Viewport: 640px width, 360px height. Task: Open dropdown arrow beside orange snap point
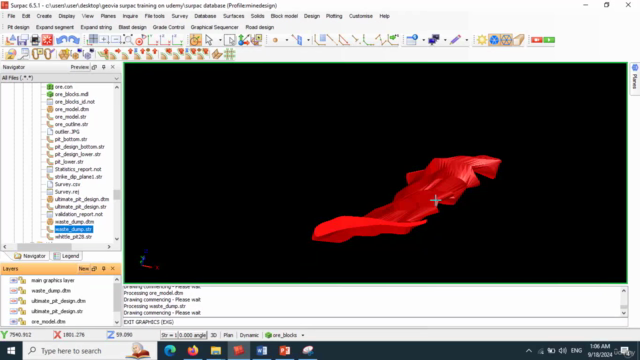[x=287, y=40]
